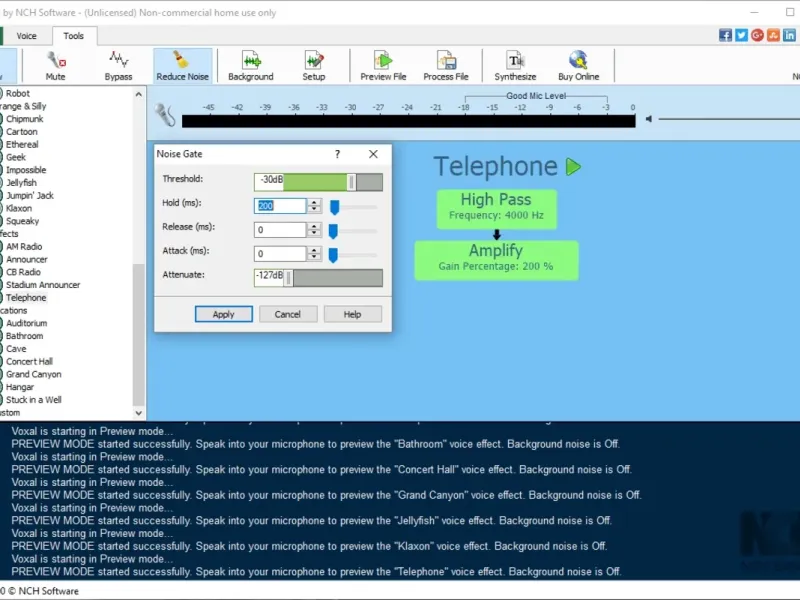
Task: Open the Amplify effect block
Action: (496, 260)
